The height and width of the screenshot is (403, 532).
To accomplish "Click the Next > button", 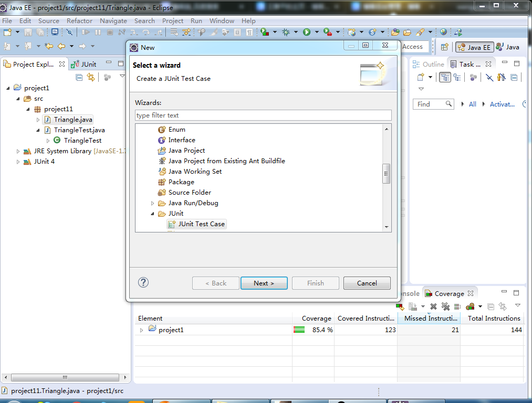I will pos(264,283).
